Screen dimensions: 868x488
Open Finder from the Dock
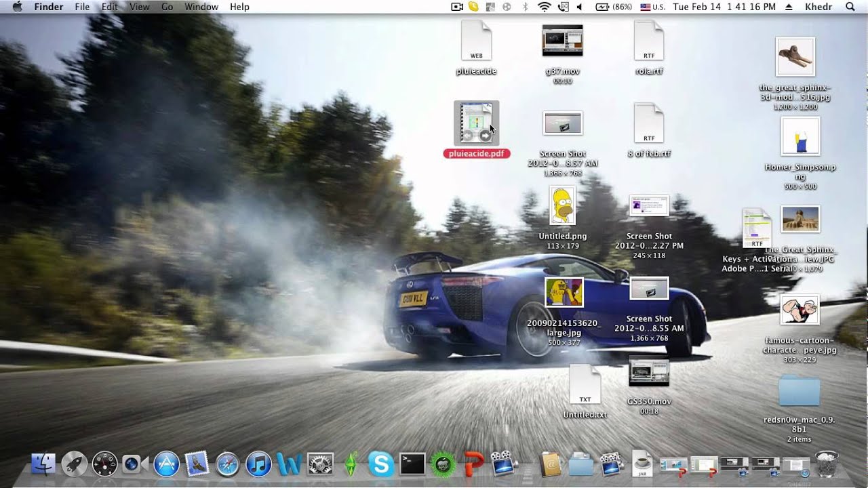tap(43, 464)
